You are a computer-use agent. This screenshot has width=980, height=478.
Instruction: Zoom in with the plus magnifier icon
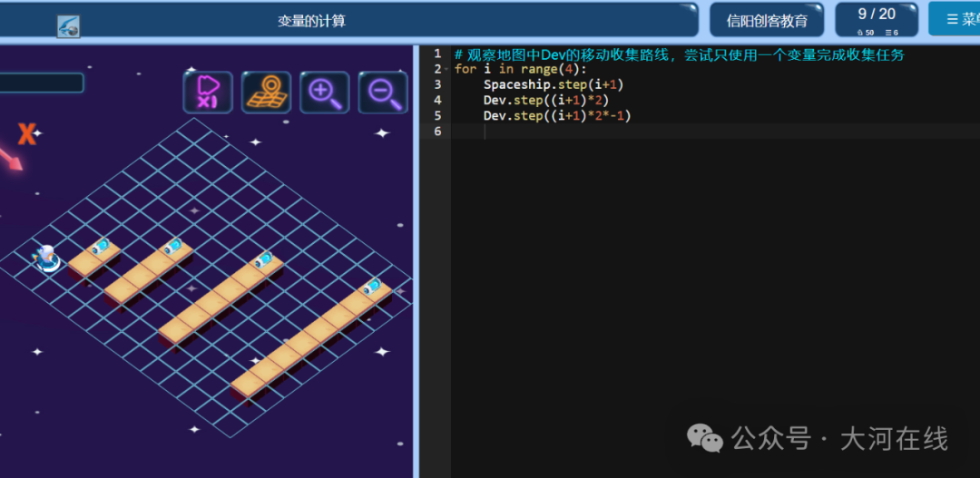pos(324,93)
